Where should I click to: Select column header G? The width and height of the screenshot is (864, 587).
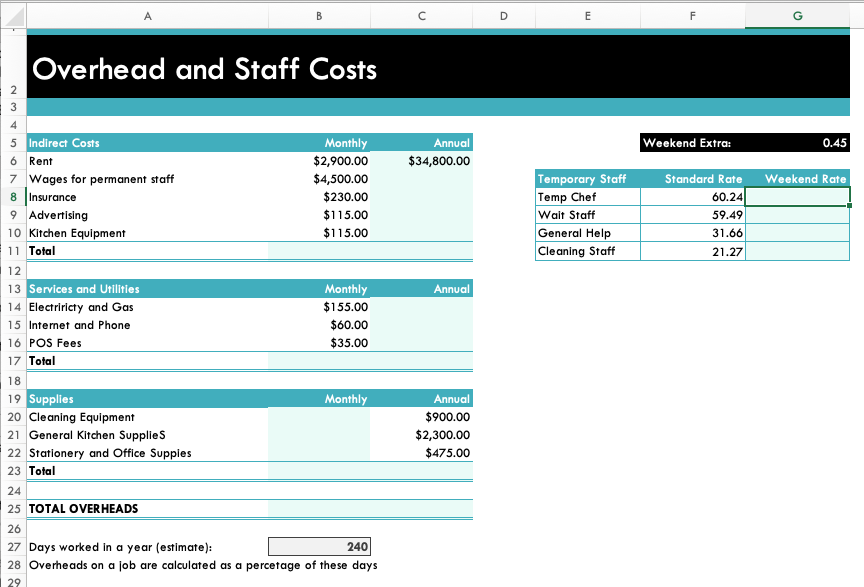coord(797,16)
